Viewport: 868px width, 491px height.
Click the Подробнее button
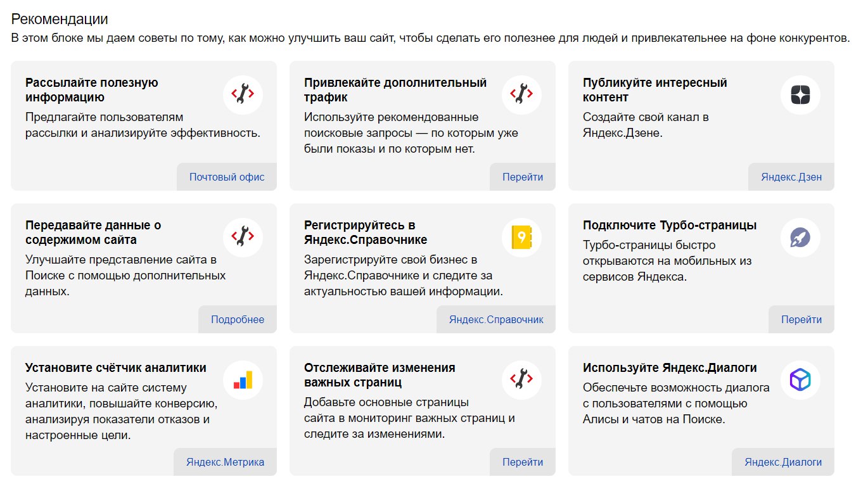click(x=238, y=319)
